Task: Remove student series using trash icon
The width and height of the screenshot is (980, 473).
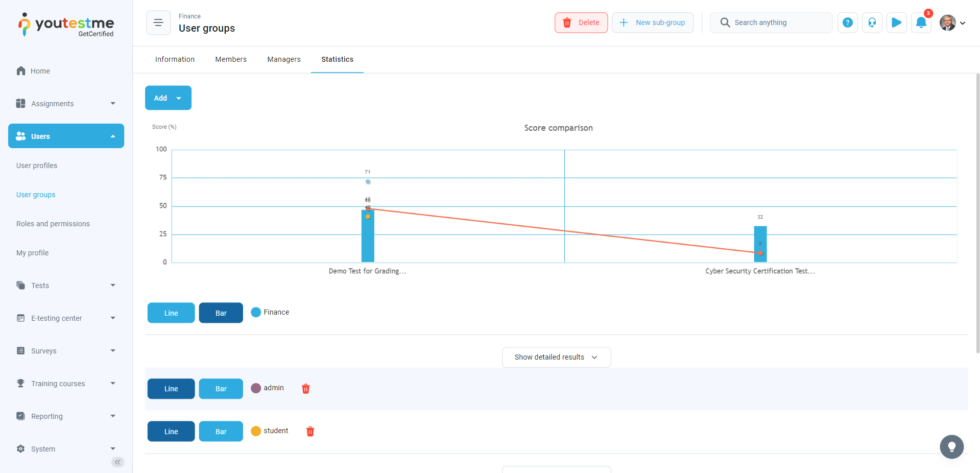Action: pyautogui.click(x=310, y=432)
